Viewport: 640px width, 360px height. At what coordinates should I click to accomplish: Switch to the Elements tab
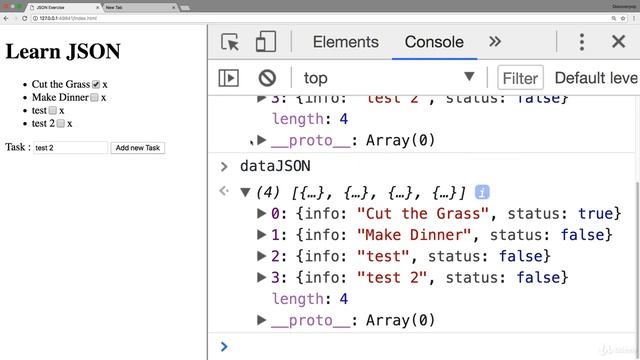(346, 42)
